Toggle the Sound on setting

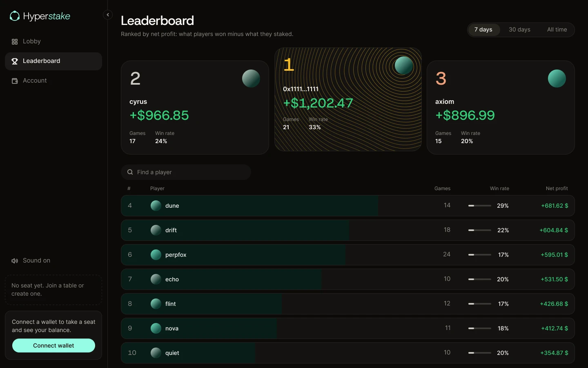53,260
